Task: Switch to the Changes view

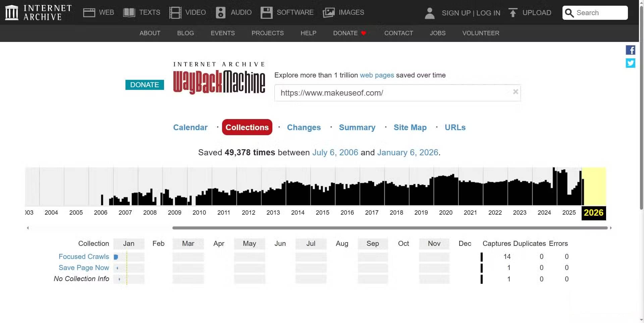Action: [304, 127]
